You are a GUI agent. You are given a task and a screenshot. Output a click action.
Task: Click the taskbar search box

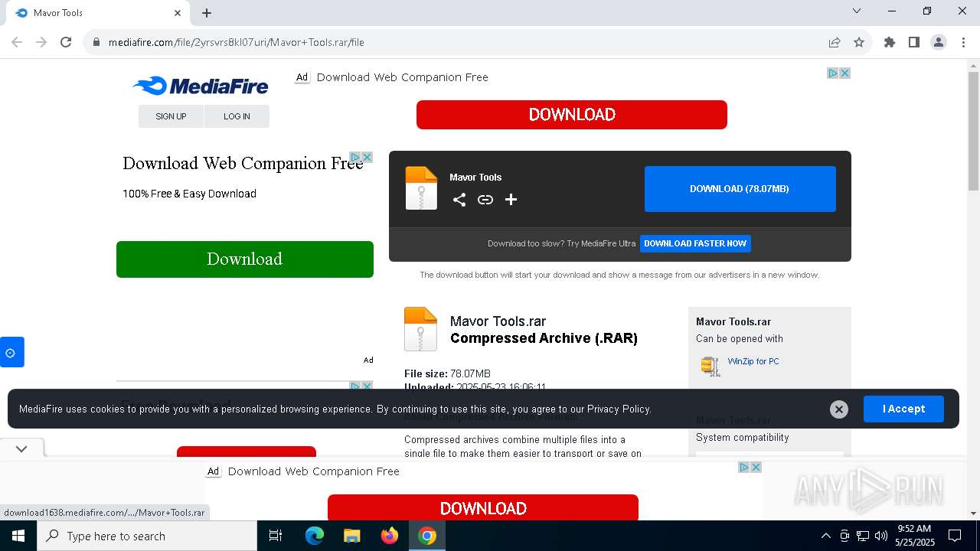click(x=147, y=536)
